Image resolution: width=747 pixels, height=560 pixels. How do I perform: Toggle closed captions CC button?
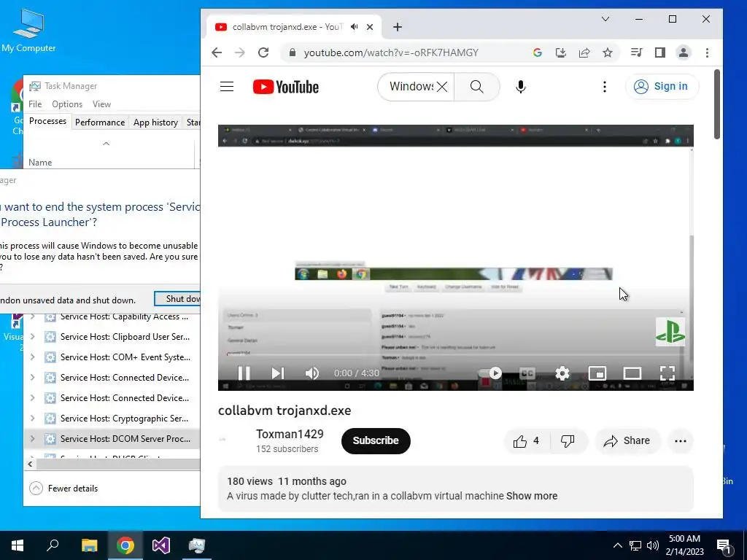pos(527,373)
